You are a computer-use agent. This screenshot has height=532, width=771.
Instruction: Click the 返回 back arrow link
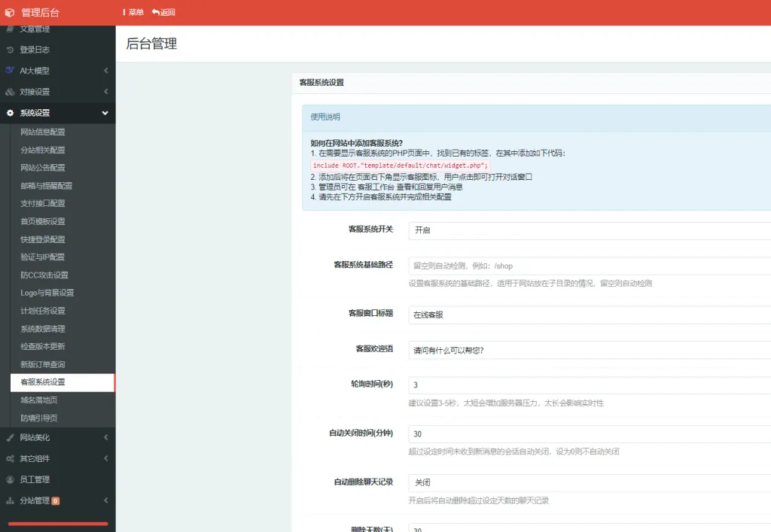tap(163, 12)
